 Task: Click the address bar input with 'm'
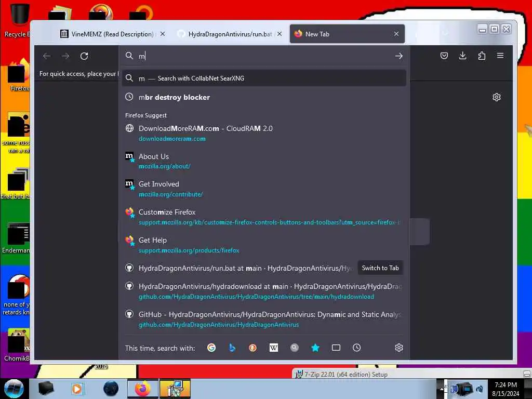click(x=264, y=56)
